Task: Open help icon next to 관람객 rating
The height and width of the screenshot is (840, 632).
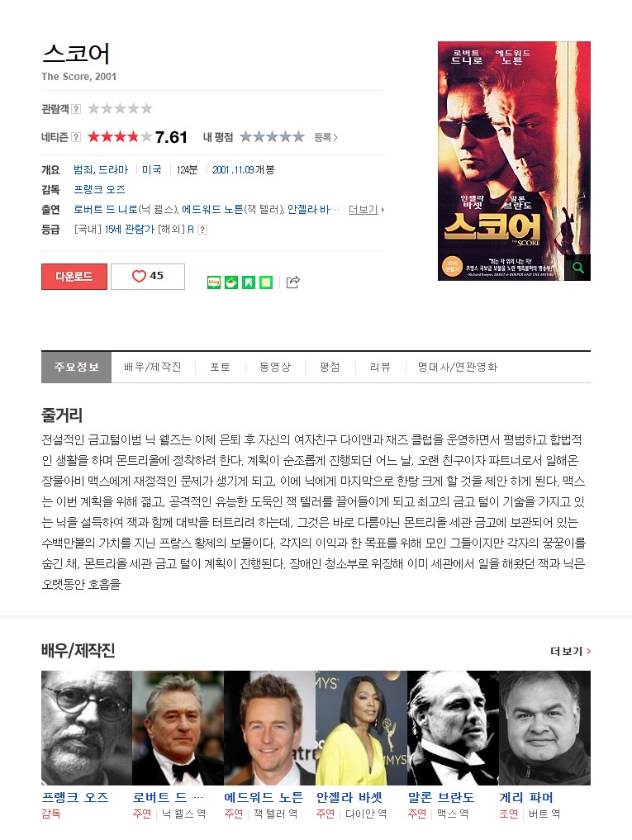Action: [76, 109]
